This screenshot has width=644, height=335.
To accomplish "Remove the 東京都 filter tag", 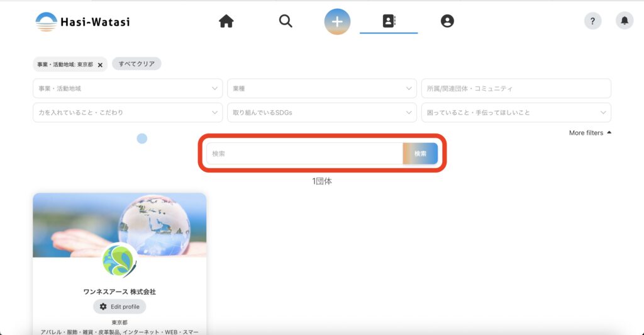I will click(x=100, y=65).
